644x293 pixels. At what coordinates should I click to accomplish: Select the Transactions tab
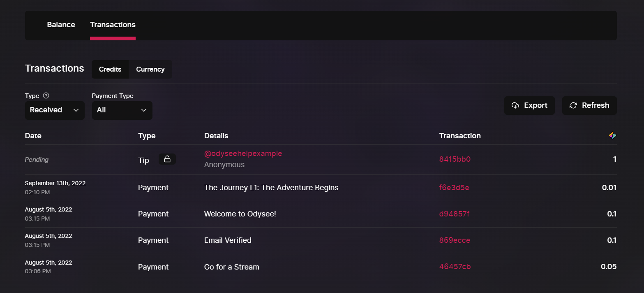(113, 25)
